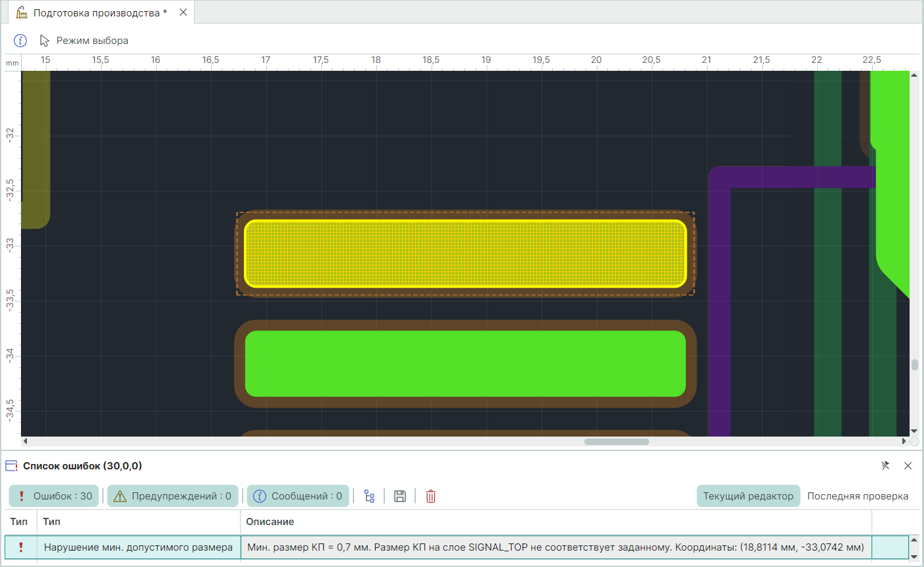
Task: Activate the selection mode cursor tool
Action: pos(45,41)
